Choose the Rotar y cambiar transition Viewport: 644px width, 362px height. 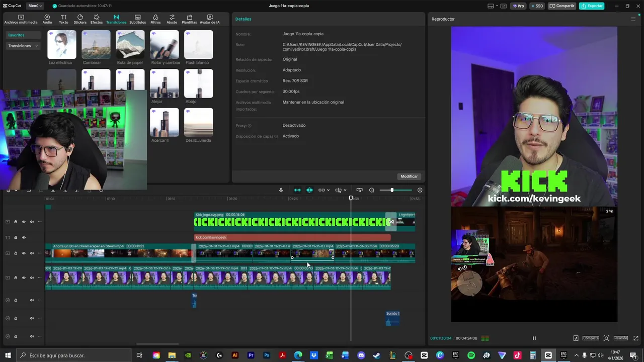pyautogui.click(x=164, y=44)
